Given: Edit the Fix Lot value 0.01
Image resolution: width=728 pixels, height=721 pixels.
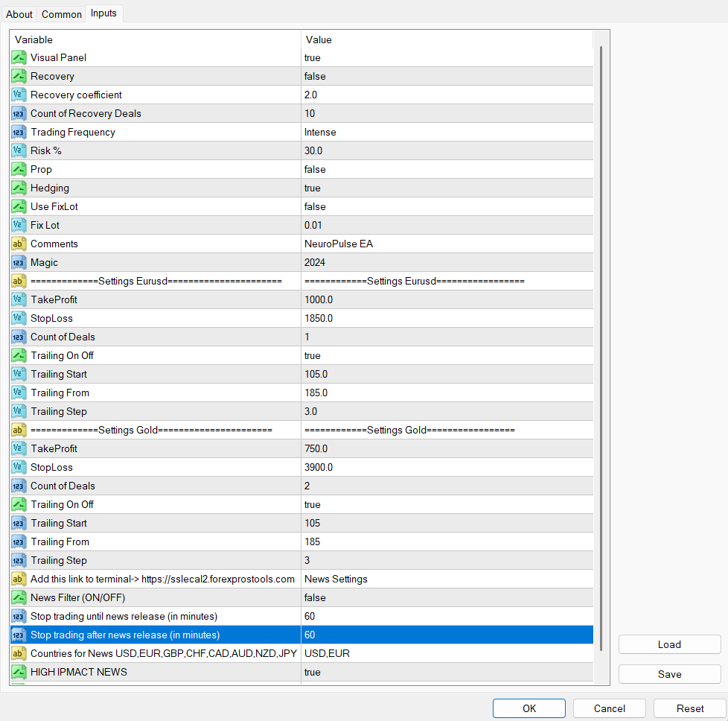Looking at the screenshot, I should click(447, 225).
